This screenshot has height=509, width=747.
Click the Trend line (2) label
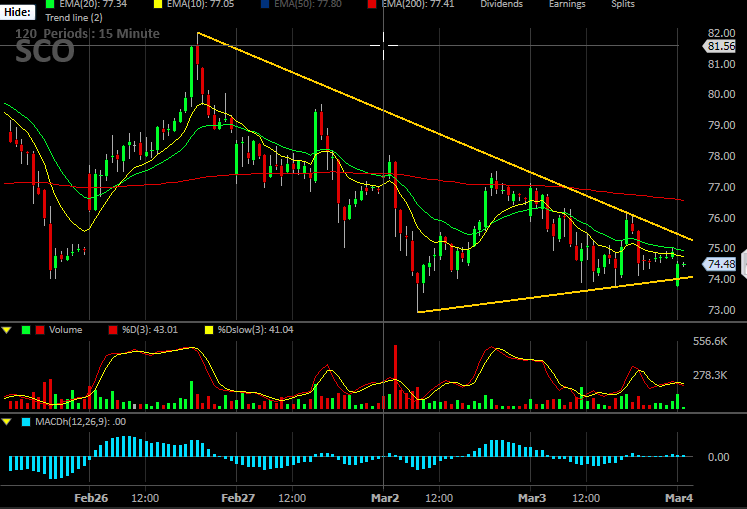[x=74, y=18]
